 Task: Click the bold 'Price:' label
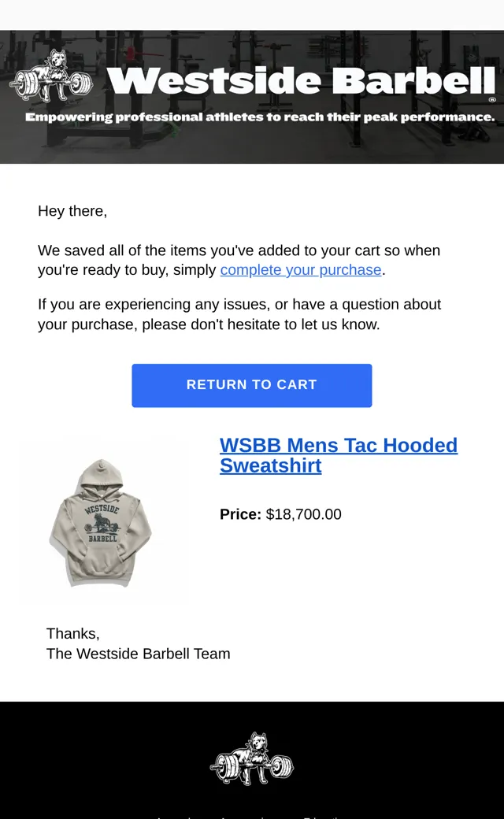pyautogui.click(x=240, y=514)
